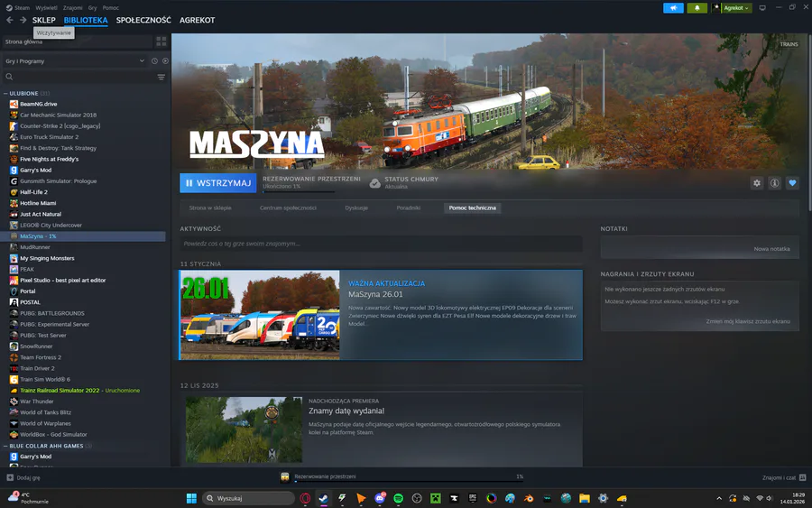This screenshot has height=508, width=812.
Task: Open the Pomoc techniczna tab
Action: [472, 208]
